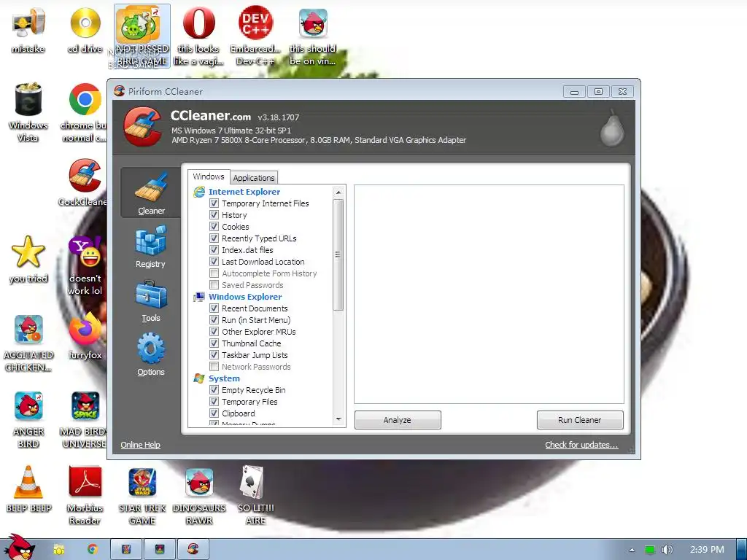747x560 pixels.
Task: Select the 'cd drive' desktop icon
Action: 85,31
